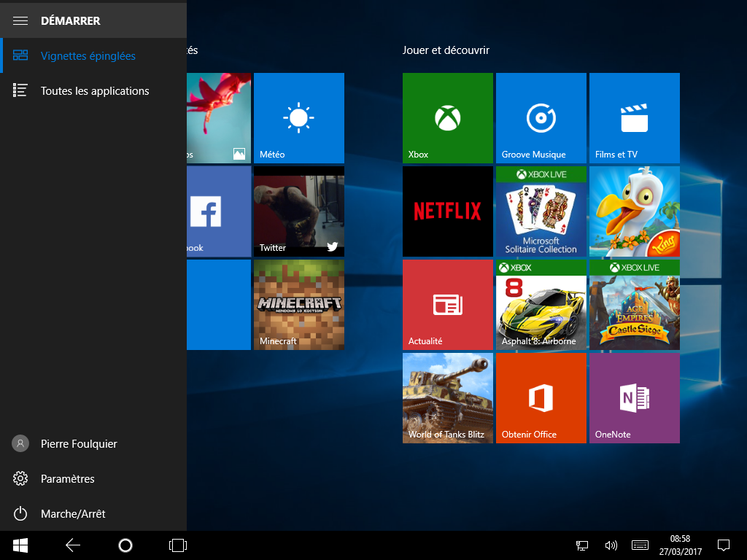Open the Netflix tile
The width and height of the screenshot is (747, 560).
(x=447, y=211)
